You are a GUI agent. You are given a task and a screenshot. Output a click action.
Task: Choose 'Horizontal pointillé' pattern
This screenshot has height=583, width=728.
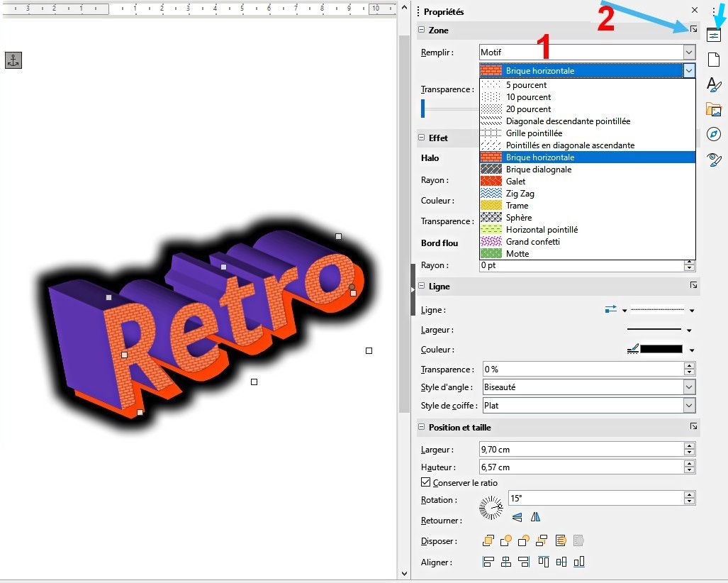(588, 230)
